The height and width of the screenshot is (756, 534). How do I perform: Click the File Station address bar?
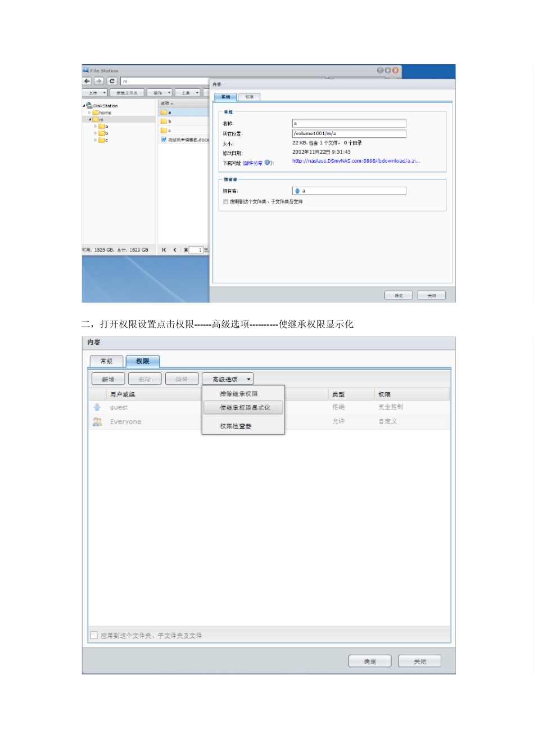pyautogui.click(x=166, y=81)
